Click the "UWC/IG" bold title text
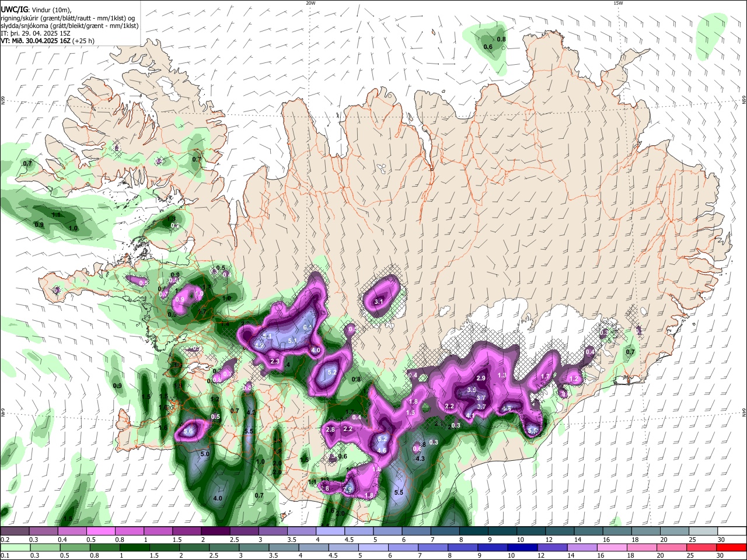 point(14,10)
